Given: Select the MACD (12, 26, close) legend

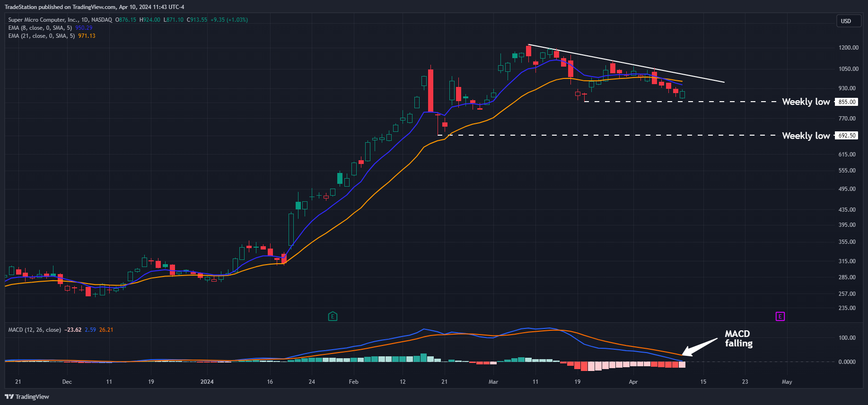Looking at the screenshot, I should (x=35, y=330).
